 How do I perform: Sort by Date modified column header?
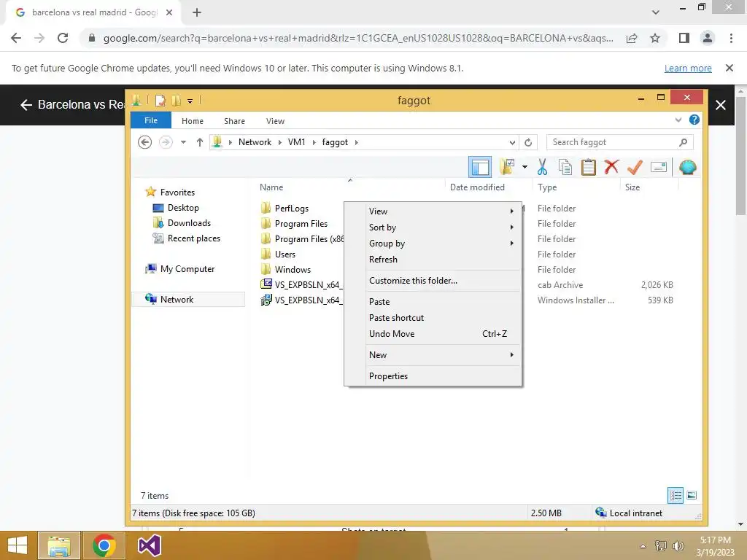click(477, 187)
